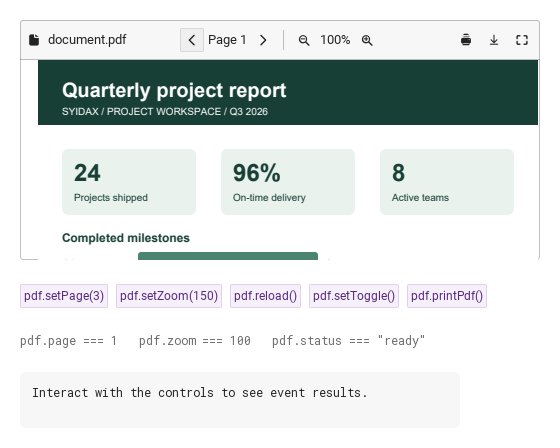The width and height of the screenshot is (560, 448).
Task: Click the document.pdf file name
Action: tap(87, 40)
